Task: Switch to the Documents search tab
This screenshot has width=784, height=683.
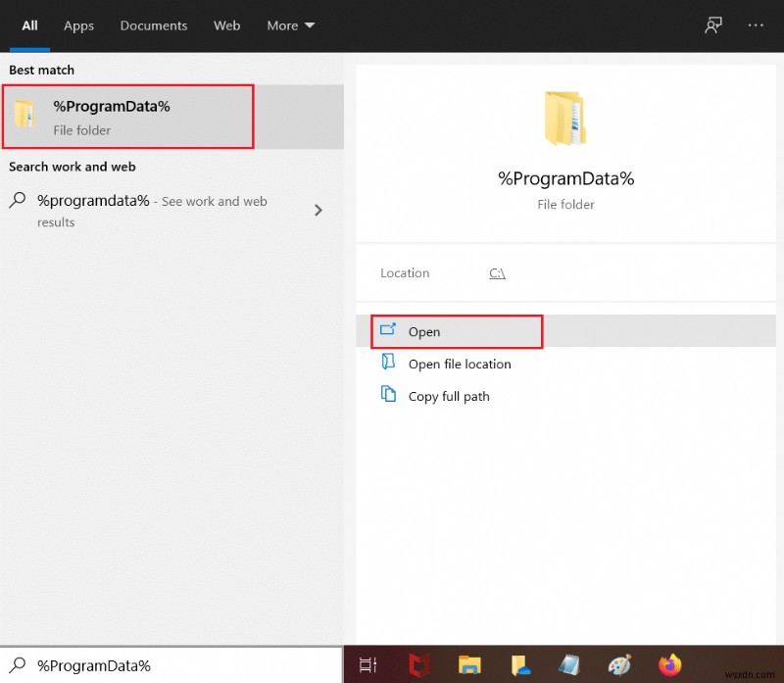Action: [154, 25]
